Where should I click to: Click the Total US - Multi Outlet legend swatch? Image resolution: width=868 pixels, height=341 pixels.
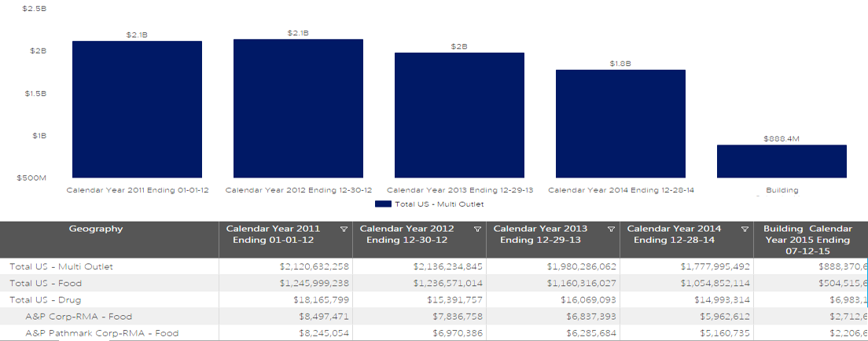(x=383, y=203)
